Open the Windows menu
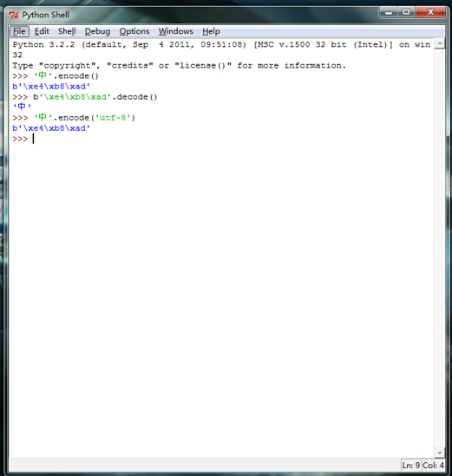This screenshot has width=452, height=476. 175,31
